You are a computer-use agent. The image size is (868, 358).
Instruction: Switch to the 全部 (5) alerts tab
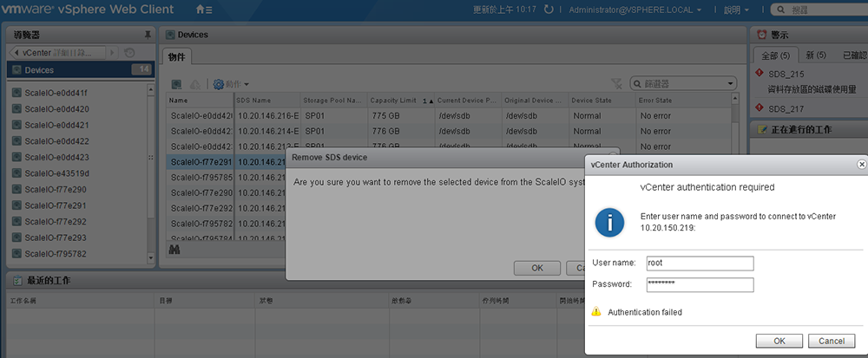pyautogui.click(x=775, y=55)
